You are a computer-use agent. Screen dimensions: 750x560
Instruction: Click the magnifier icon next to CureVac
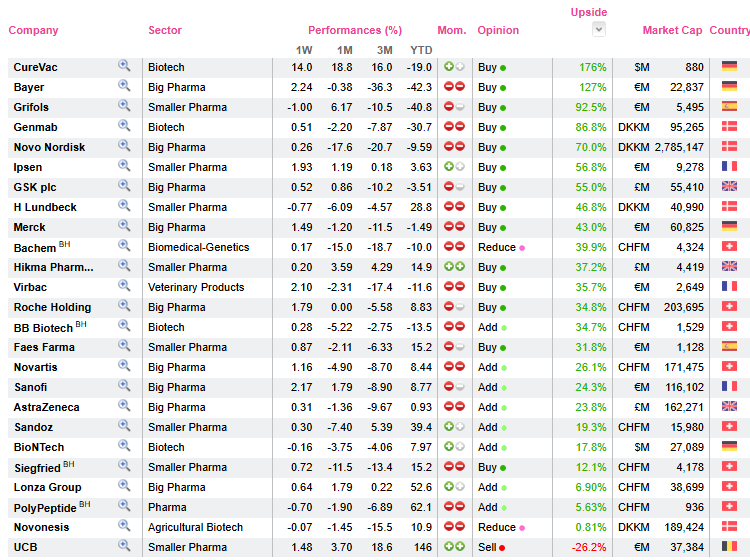pyautogui.click(x=124, y=66)
